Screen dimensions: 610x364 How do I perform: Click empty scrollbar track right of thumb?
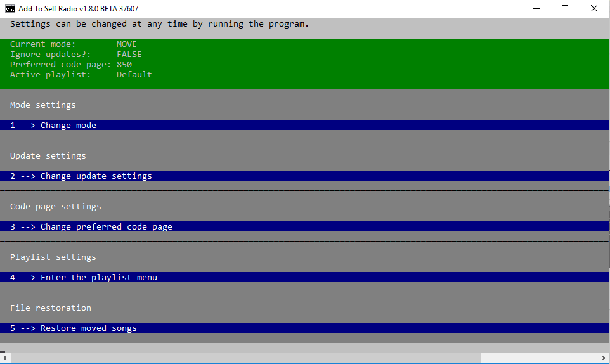pos(539,358)
